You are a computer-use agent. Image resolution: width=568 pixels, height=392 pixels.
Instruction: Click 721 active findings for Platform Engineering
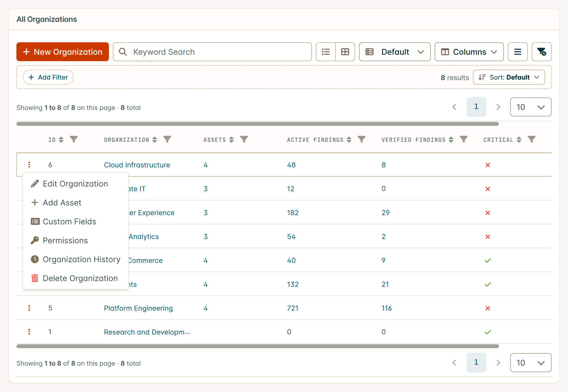tap(293, 308)
